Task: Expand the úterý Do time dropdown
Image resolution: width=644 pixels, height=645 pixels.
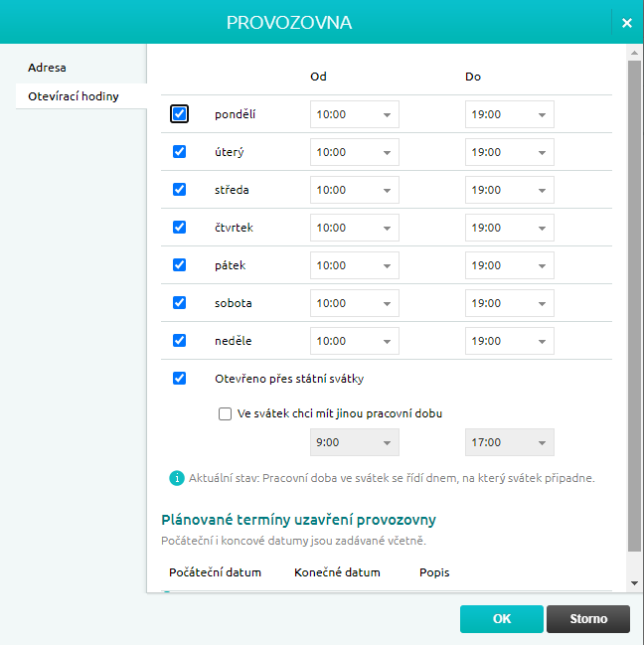Action: [509, 152]
